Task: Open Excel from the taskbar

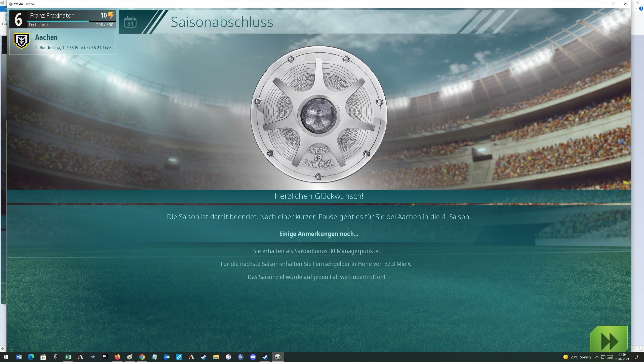Action: 68,357
